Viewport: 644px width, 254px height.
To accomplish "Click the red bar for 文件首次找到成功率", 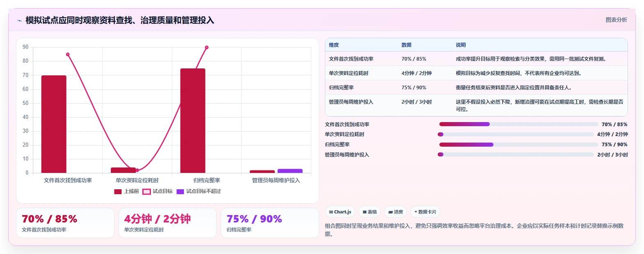I will pyautogui.click(x=54, y=124).
